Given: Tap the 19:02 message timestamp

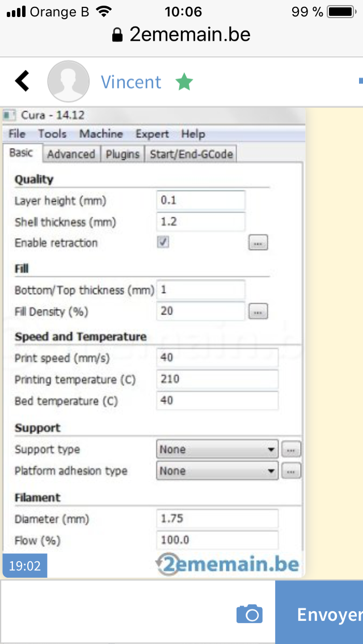Looking at the screenshot, I should 24,566.
